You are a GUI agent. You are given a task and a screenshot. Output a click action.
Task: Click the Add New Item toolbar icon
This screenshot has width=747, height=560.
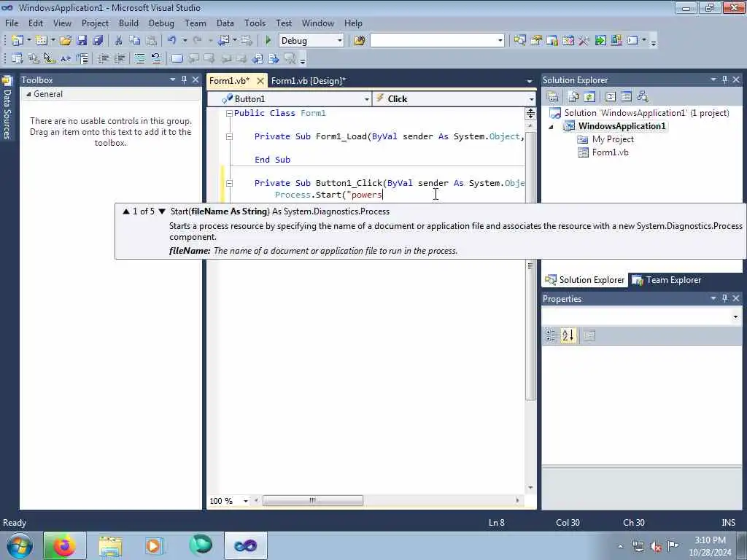point(42,41)
